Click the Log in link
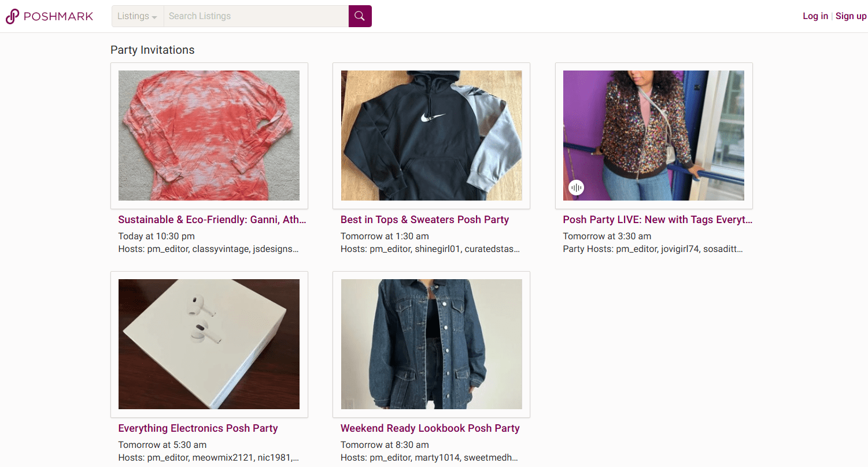The image size is (868, 467). point(815,16)
